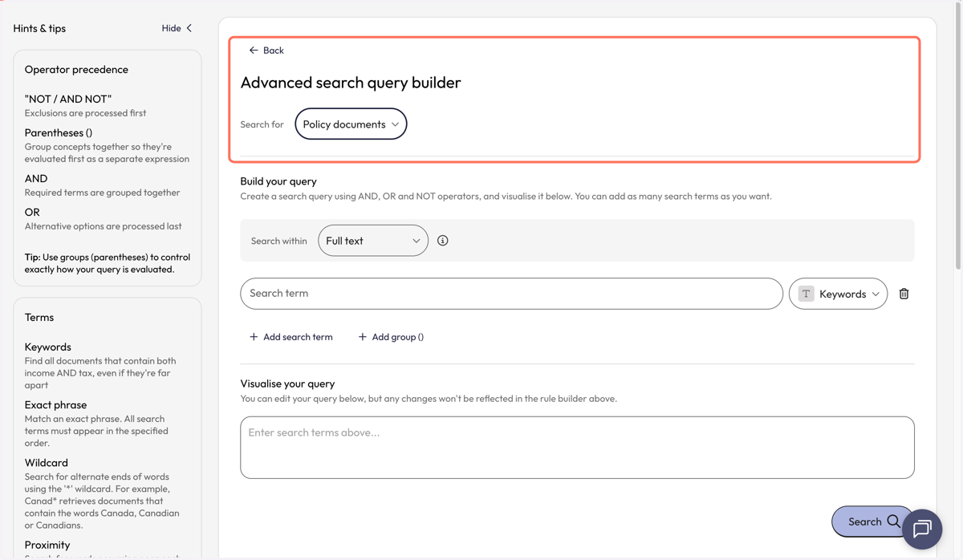963x560 pixels.
Task: Click Add search term label
Action: coord(298,337)
